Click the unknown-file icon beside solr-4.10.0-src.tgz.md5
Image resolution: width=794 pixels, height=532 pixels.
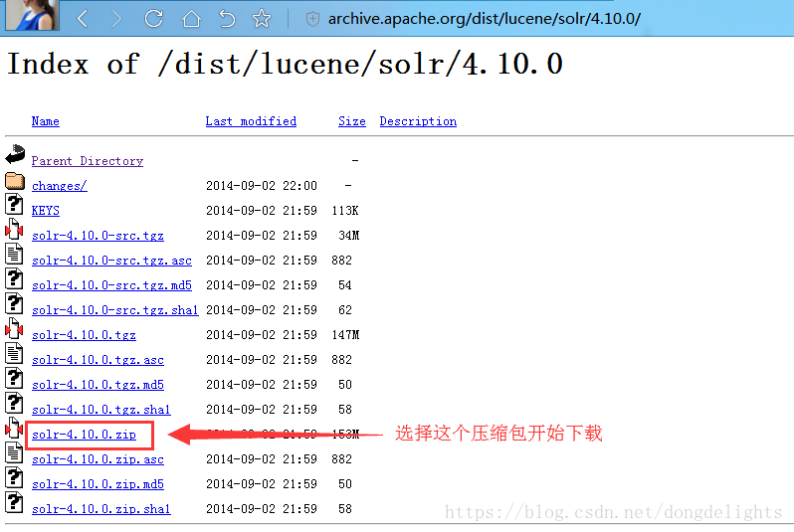pyautogui.click(x=14, y=278)
